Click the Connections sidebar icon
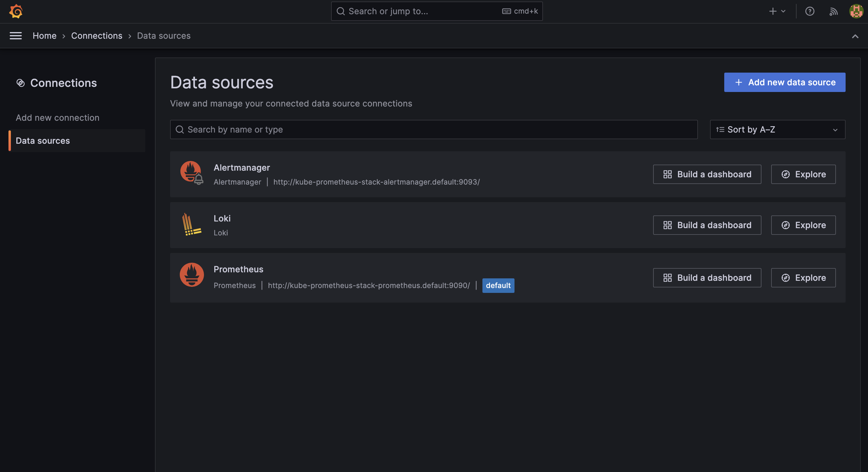Viewport: 868px width, 472px height. [20, 83]
